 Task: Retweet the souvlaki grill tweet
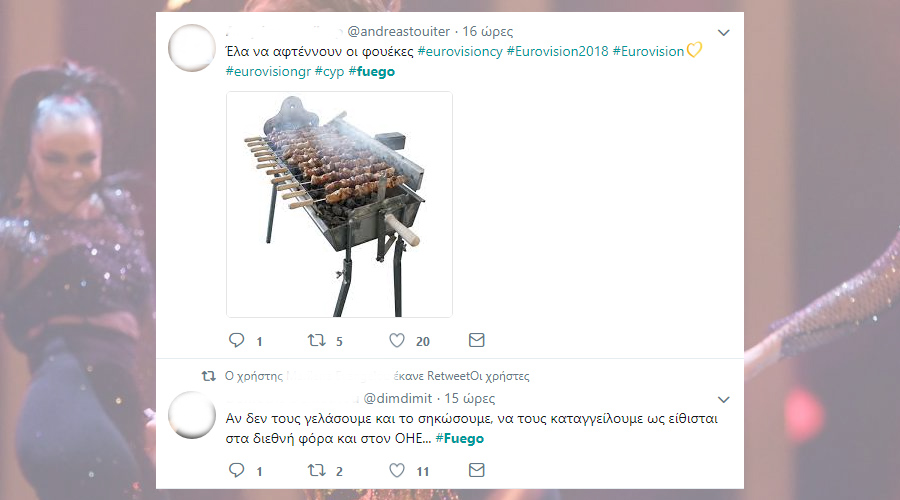point(316,340)
